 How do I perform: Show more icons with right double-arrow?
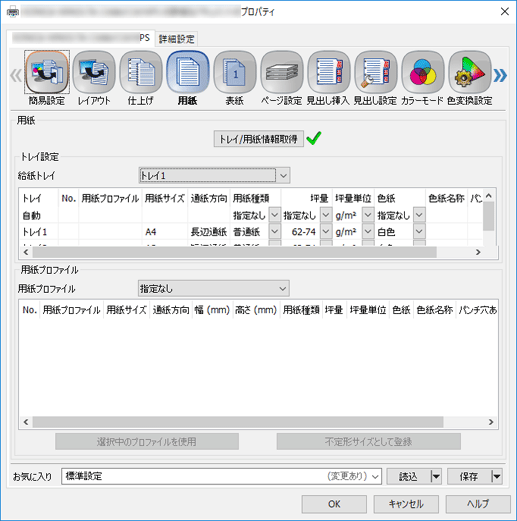(500, 75)
